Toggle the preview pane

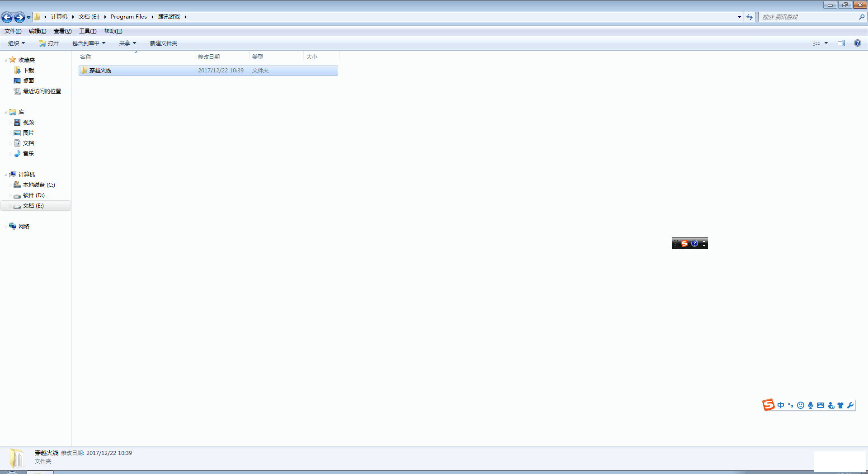click(841, 43)
